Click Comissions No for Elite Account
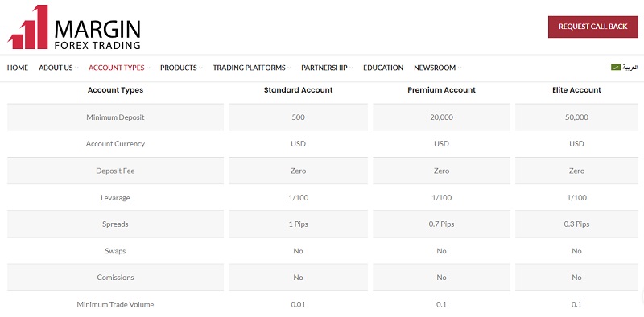The height and width of the screenshot is (317, 644). coord(576,278)
